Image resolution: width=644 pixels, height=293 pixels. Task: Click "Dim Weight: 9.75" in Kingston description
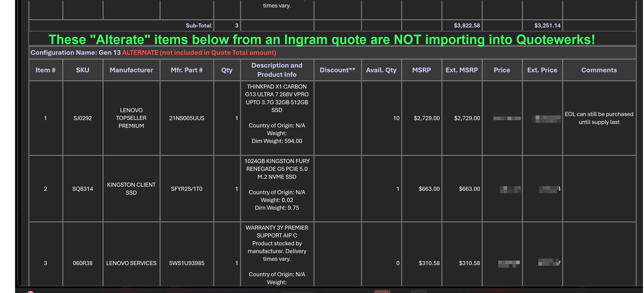[x=277, y=208]
